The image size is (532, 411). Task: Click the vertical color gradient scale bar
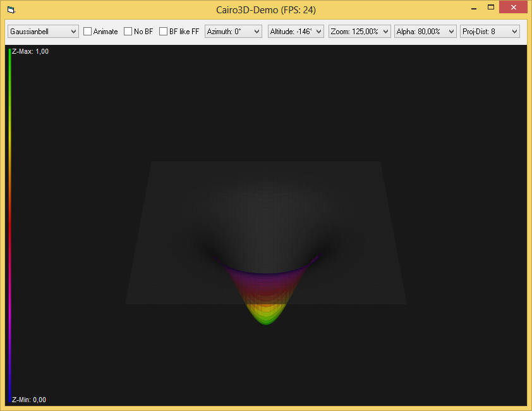[x=9, y=221]
